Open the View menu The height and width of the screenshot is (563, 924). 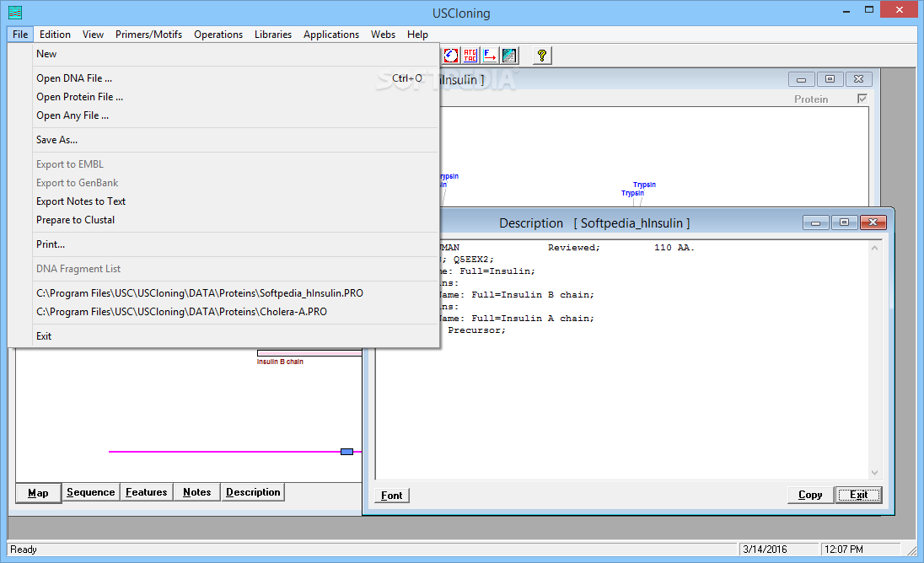[x=93, y=35]
